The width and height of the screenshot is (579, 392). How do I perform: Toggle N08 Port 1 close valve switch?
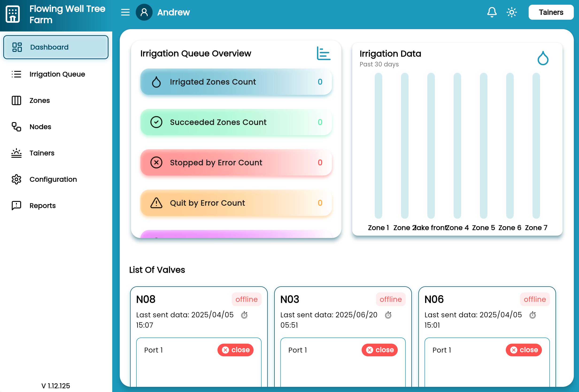pos(235,350)
